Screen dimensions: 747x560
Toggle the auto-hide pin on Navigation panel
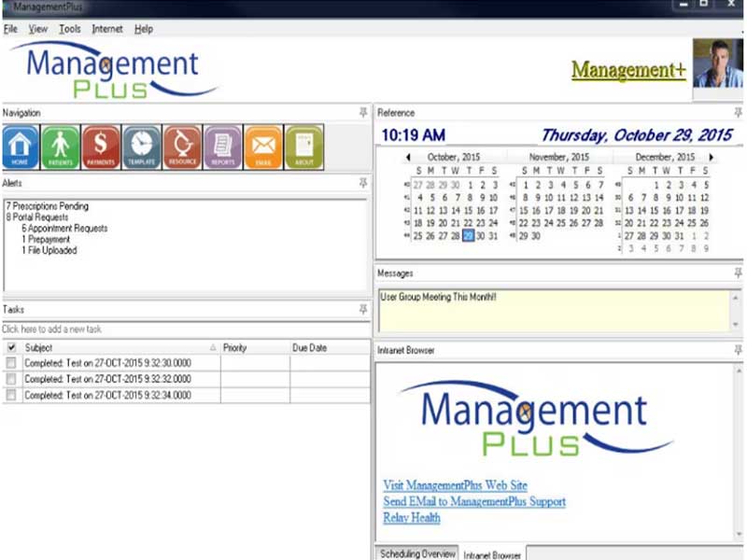coord(362,113)
